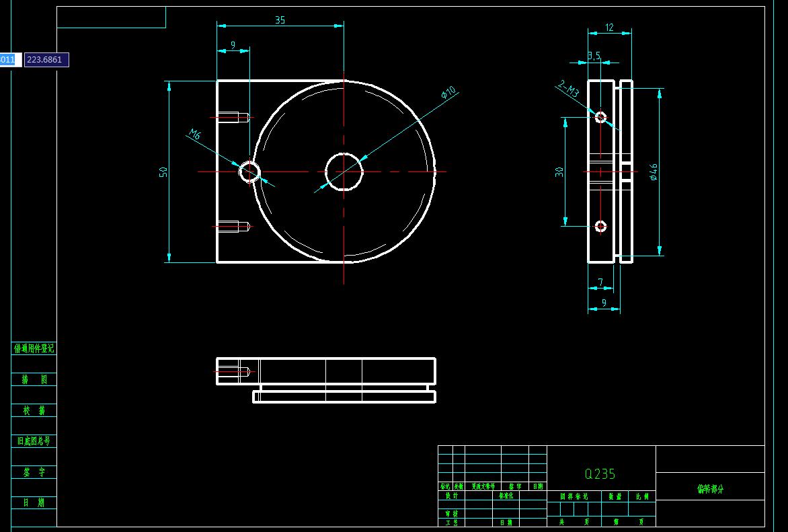Screen dimensions: 788x532
Task: Click the 日期 label in the left strip
Action: pos(34,502)
